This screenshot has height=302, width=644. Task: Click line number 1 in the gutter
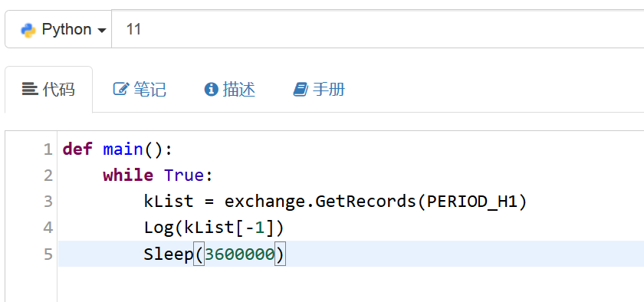tap(48, 149)
